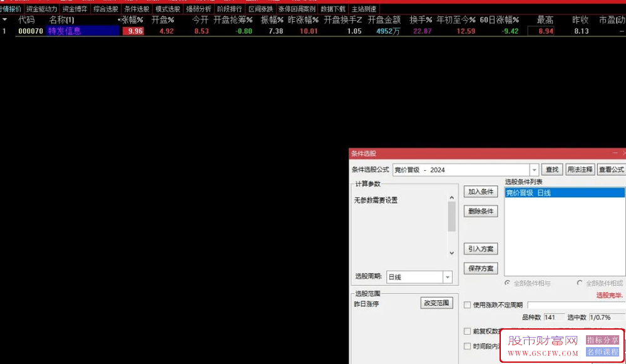Switch to the 数据下载 tab
Image resolution: width=626 pixels, height=364 pixels.
(x=333, y=9)
